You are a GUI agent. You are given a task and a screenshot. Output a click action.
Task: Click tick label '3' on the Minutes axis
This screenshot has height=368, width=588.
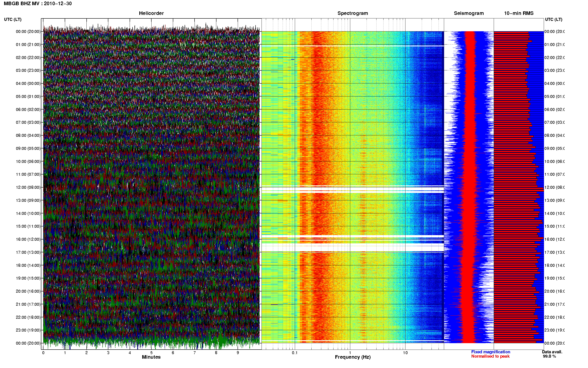(108, 353)
